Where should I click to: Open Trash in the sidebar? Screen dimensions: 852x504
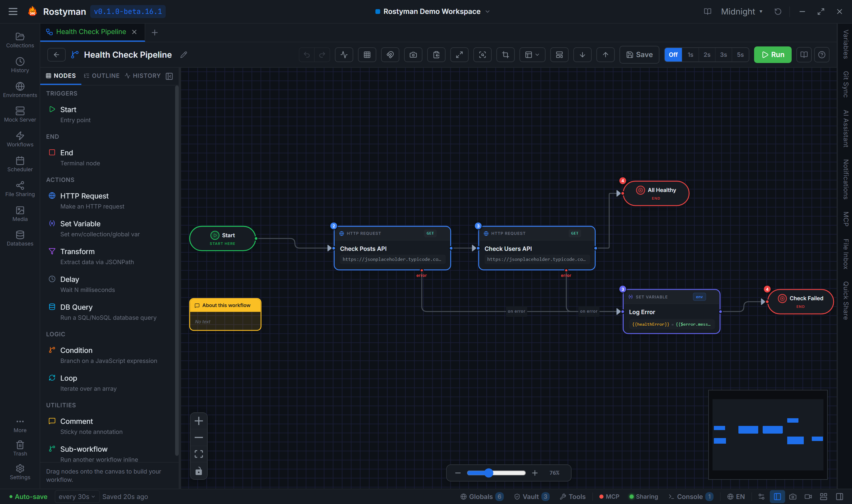tap(20, 448)
